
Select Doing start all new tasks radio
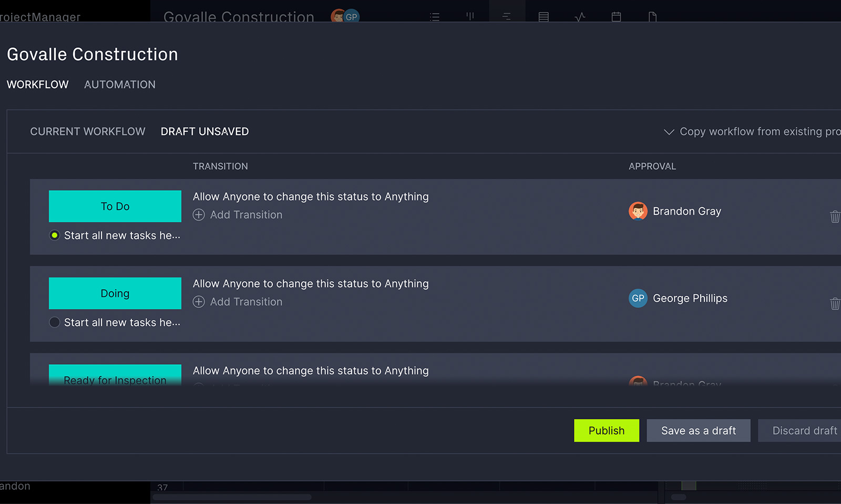click(54, 322)
